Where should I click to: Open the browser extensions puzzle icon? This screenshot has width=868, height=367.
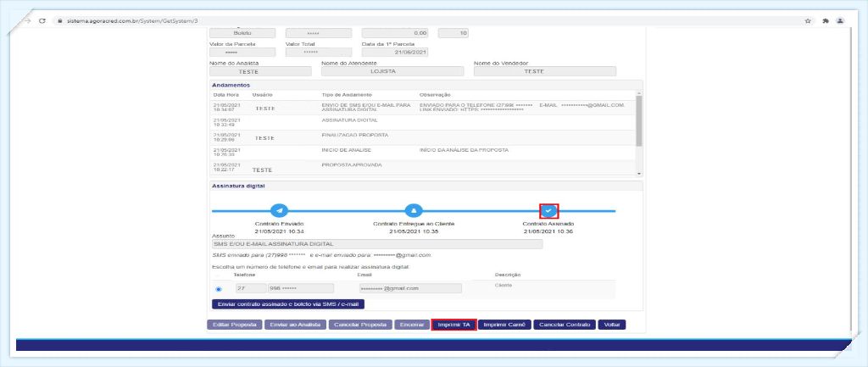826,21
